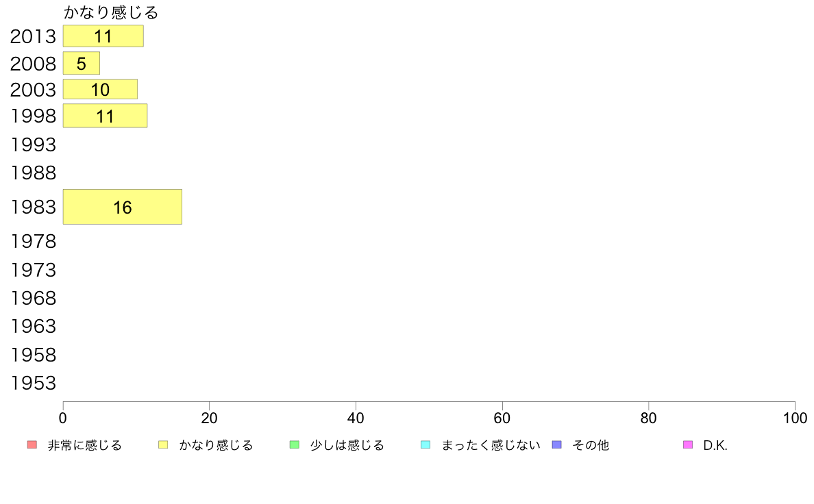This screenshot has height=504, width=814.
Task: Click the yellow かなり感じる legend swatch
Action: pos(163,445)
